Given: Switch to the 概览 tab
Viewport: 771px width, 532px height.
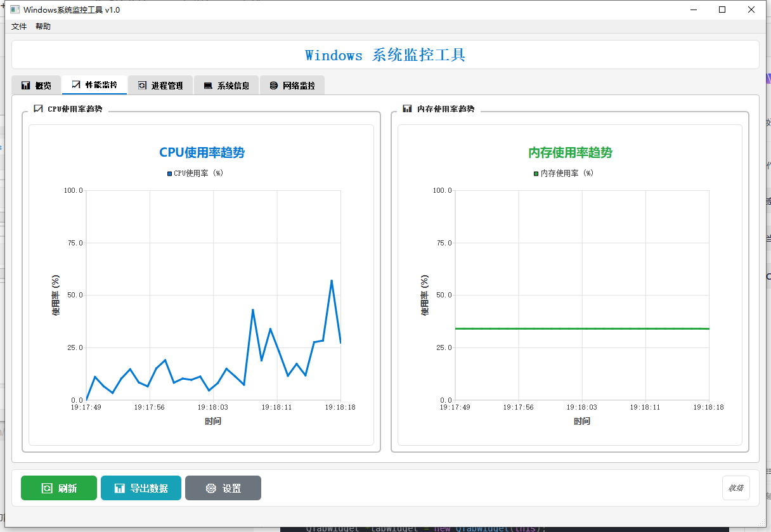Looking at the screenshot, I should [36, 86].
